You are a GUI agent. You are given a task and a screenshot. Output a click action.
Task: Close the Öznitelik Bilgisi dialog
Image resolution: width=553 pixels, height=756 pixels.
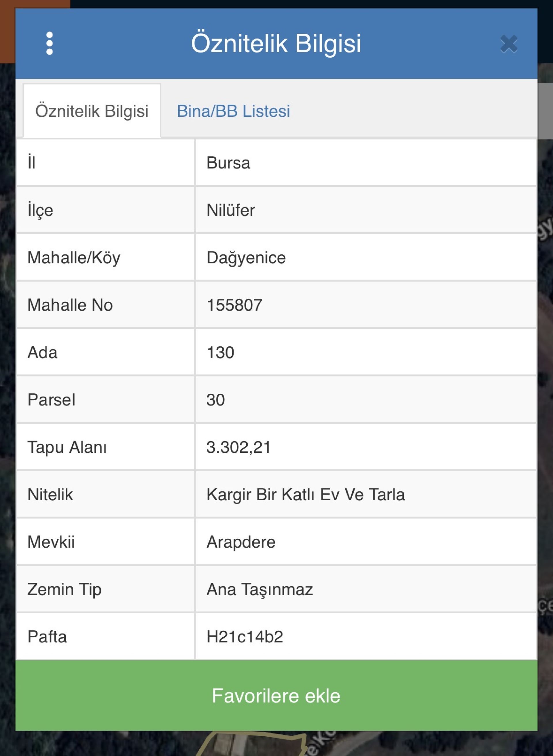(x=508, y=44)
